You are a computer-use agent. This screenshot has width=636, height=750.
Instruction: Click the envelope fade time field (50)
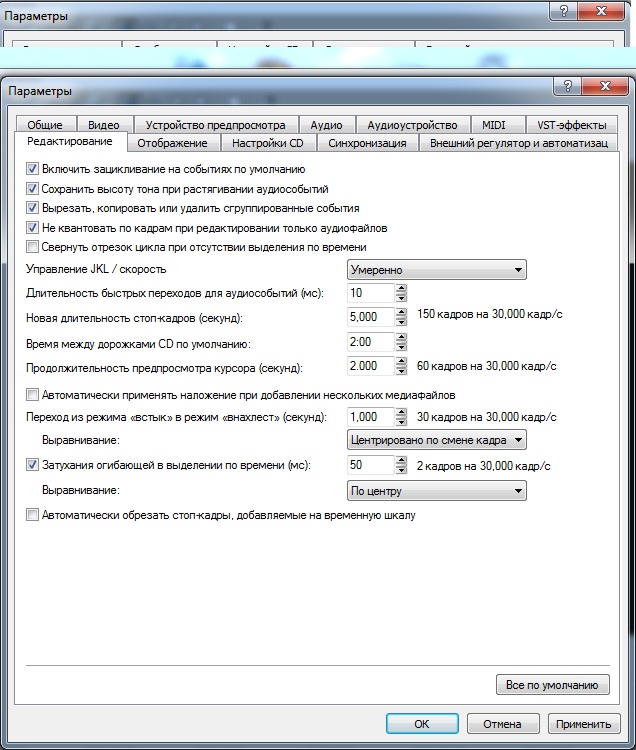[371, 465]
